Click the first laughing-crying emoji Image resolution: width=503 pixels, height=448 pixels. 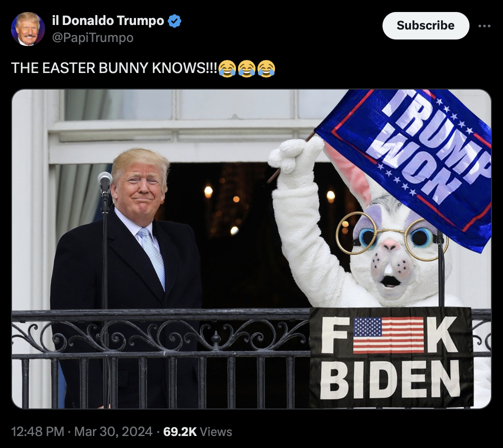pyautogui.click(x=227, y=68)
